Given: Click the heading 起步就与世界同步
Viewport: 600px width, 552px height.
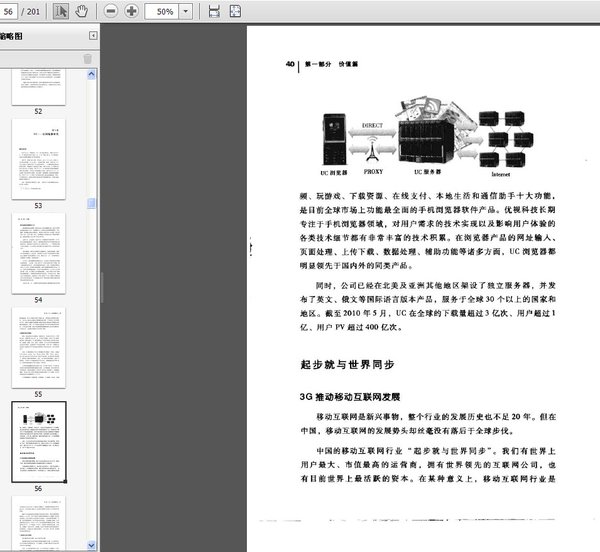Looking at the screenshot, I should [x=347, y=365].
